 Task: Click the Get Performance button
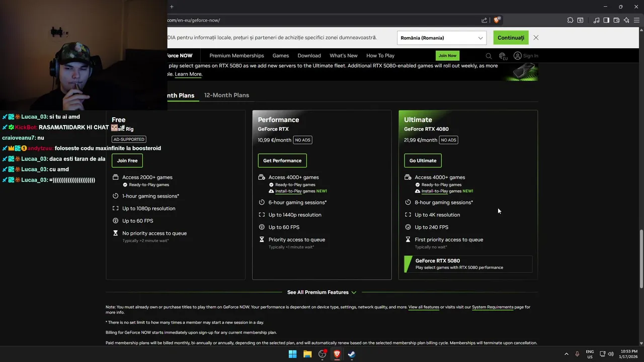pyautogui.click(x=282, y=160)
